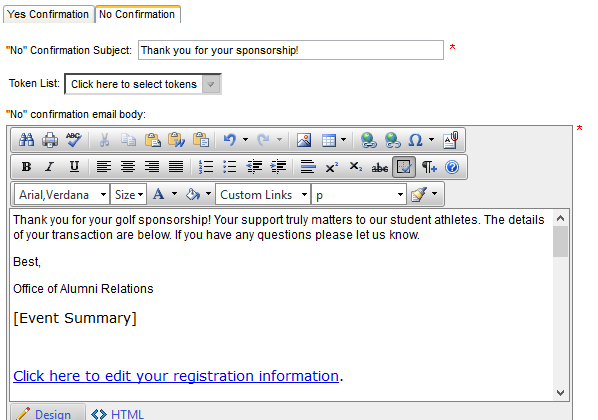Open the Token List dropdown
The image size is (598, 420).
point(143,84)
